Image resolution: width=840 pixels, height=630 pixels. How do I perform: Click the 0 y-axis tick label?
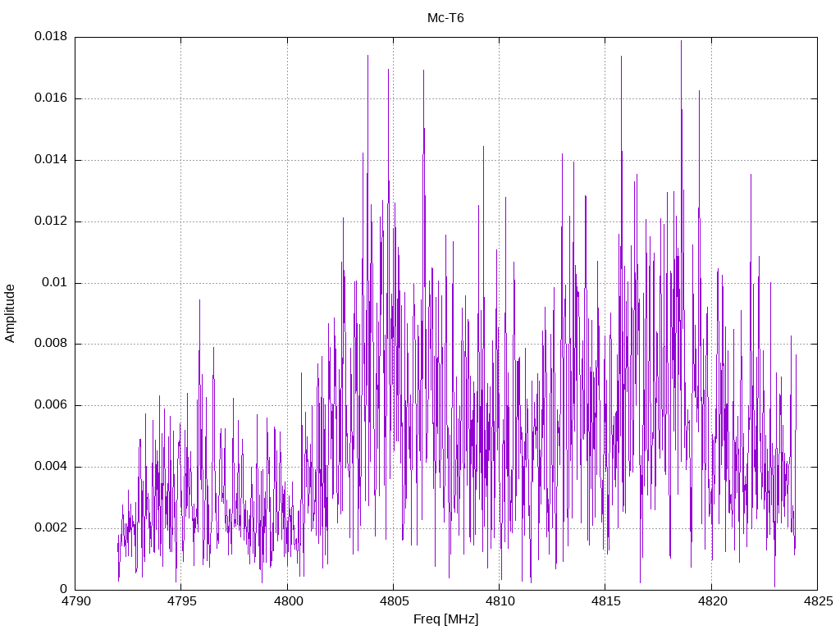click(x=64, y=589)
